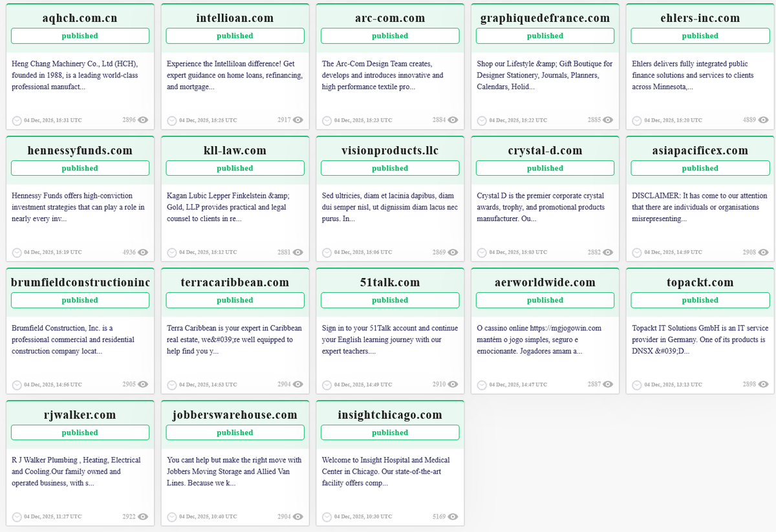Click the eye views icon on asiapacificex.com card

pos(764,252)
